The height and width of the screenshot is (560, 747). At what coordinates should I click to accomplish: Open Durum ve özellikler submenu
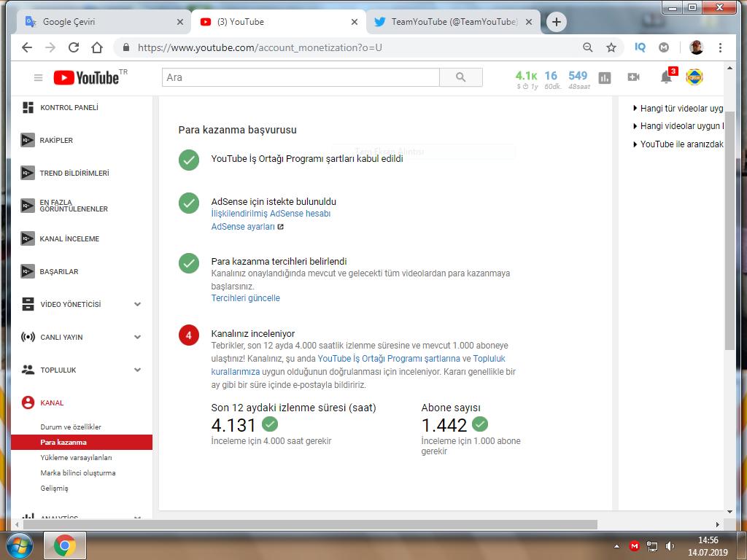click(71, 427)
